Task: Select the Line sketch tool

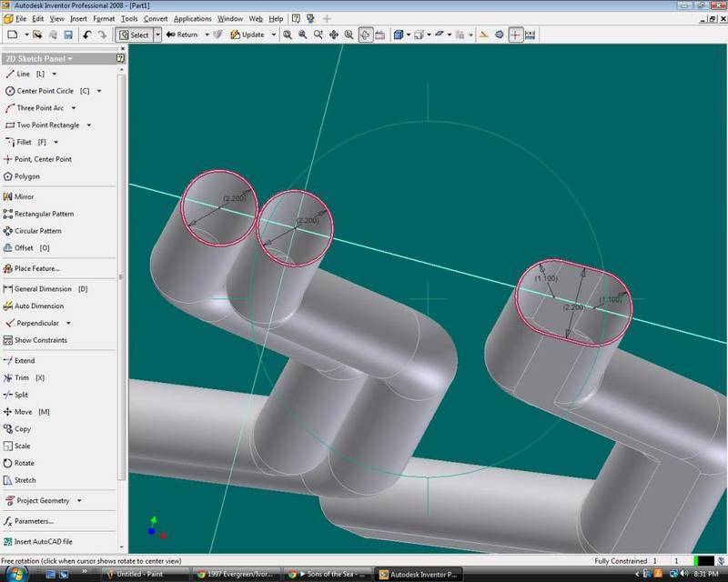Action: coord(23,74)
